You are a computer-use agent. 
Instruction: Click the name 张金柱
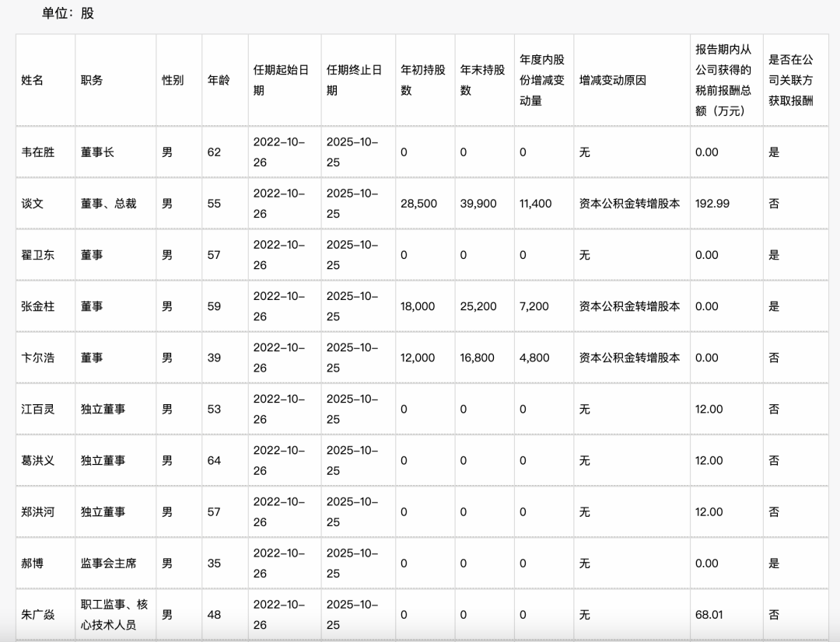tap(38, 306)
